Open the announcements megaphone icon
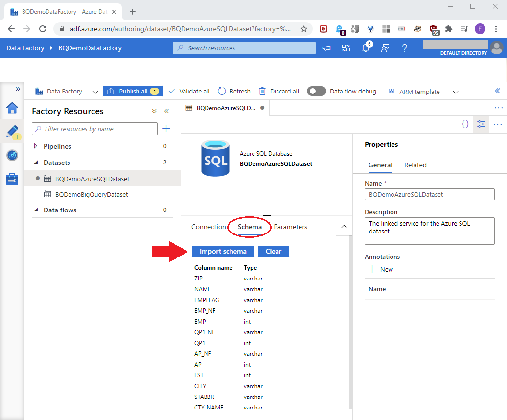Image resolution: width=507 pixels, height=420 pixels. (x=326, y=48)
